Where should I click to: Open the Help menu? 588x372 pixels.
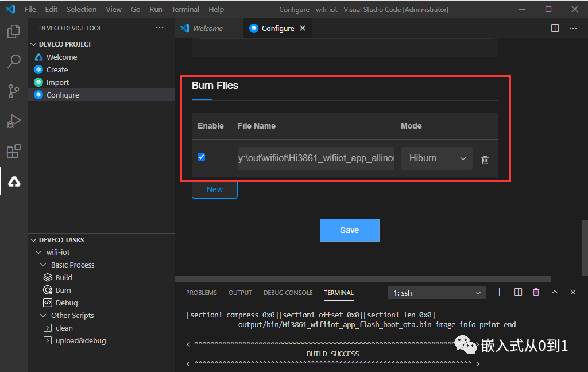point(216,9)
